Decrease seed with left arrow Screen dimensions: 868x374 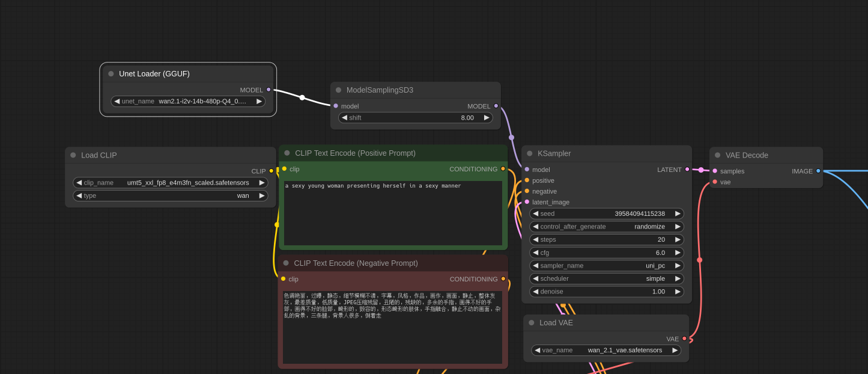536,213
